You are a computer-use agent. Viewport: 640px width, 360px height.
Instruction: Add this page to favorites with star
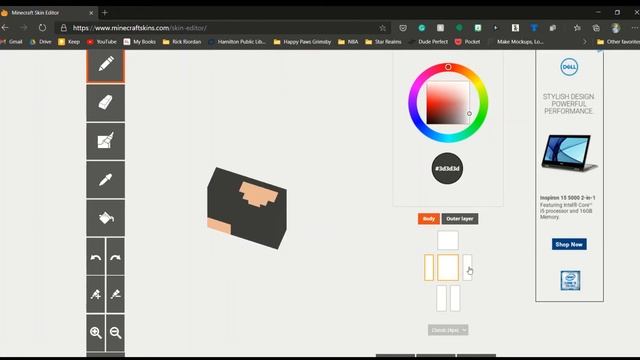tap(382, 28)
